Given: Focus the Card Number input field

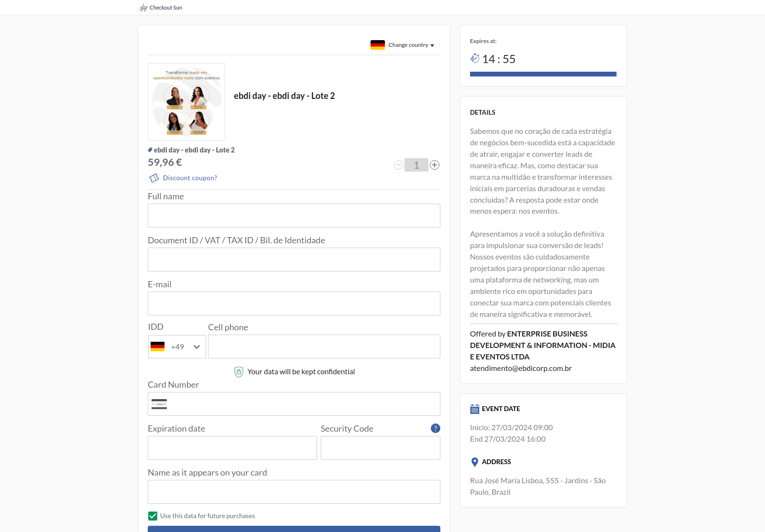Looking at the screenshot, I should (x=294, y=404).
